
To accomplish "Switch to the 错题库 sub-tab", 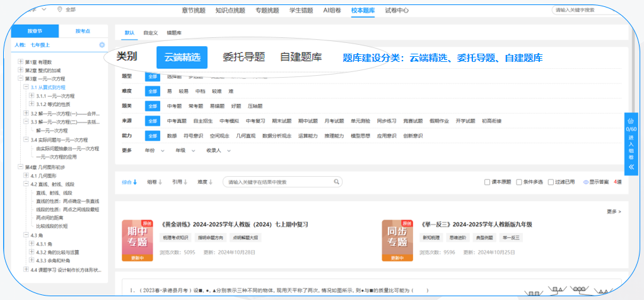I will point(174,32).
